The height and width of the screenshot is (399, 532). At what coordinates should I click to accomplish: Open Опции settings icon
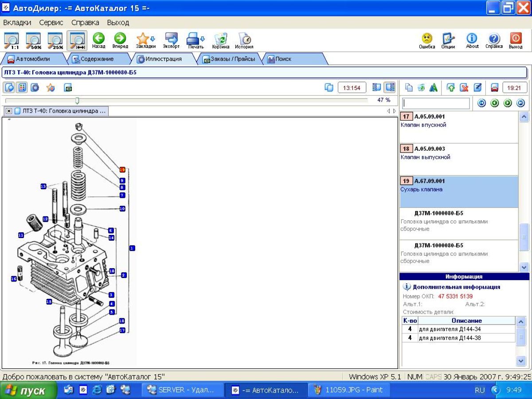(x=448, y=39)
